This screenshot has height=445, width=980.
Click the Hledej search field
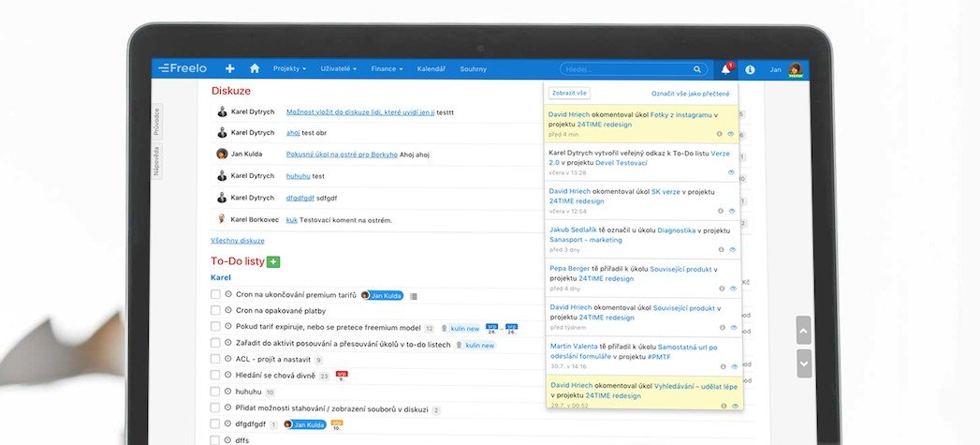tap(633, 69)
